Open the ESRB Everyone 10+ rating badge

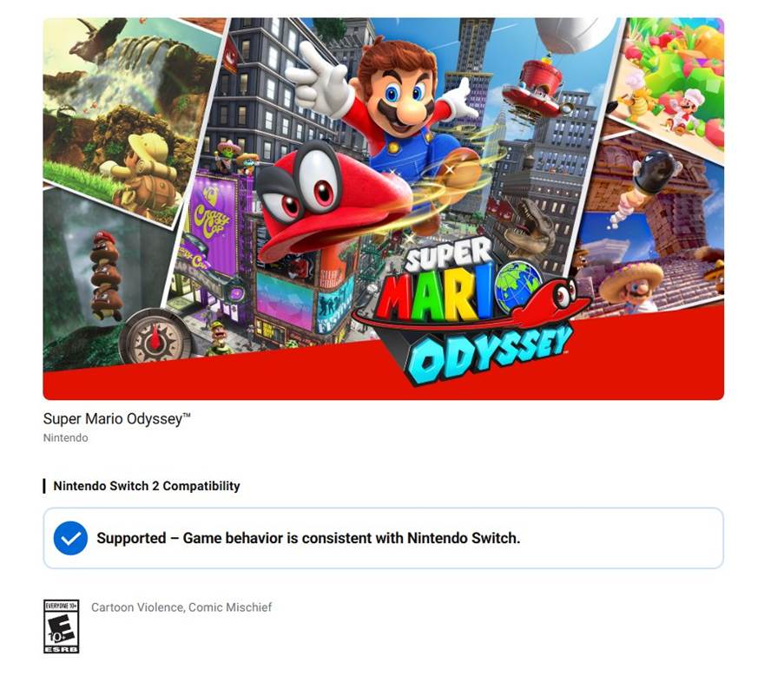pyautogui.click(x=61, y=626)
